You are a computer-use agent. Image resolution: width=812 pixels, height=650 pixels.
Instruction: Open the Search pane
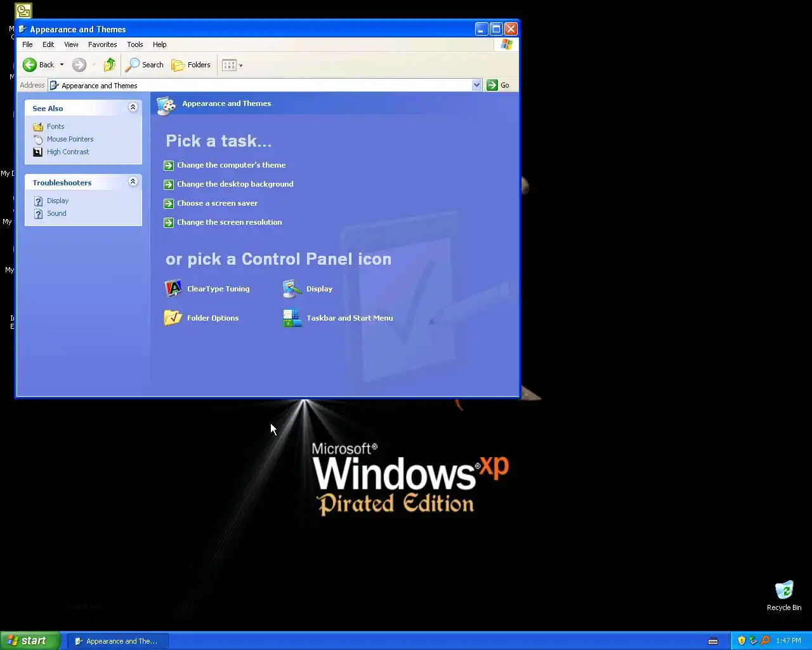(145, 65)
